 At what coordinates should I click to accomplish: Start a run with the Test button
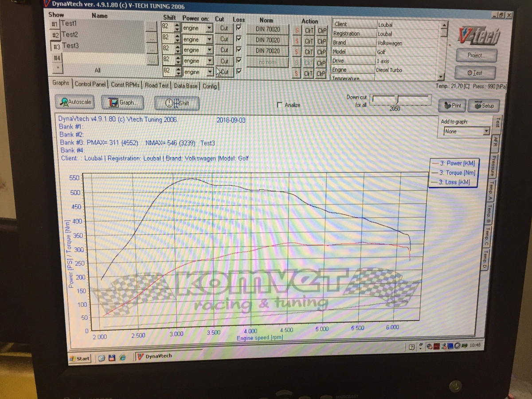(474, 73)
